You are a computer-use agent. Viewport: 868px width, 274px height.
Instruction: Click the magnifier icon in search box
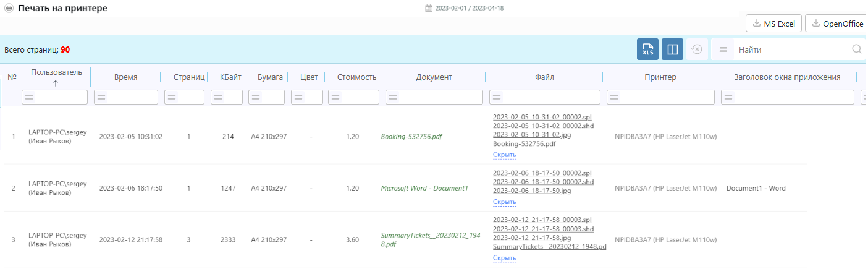click(x=856, y=49)
